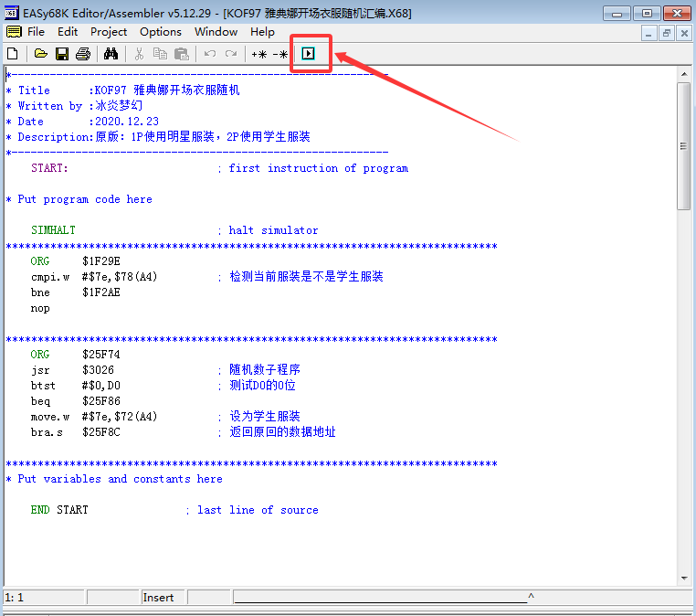Click the 'first instruction of program' comment
696x616 pixels.
coord(313,168)
